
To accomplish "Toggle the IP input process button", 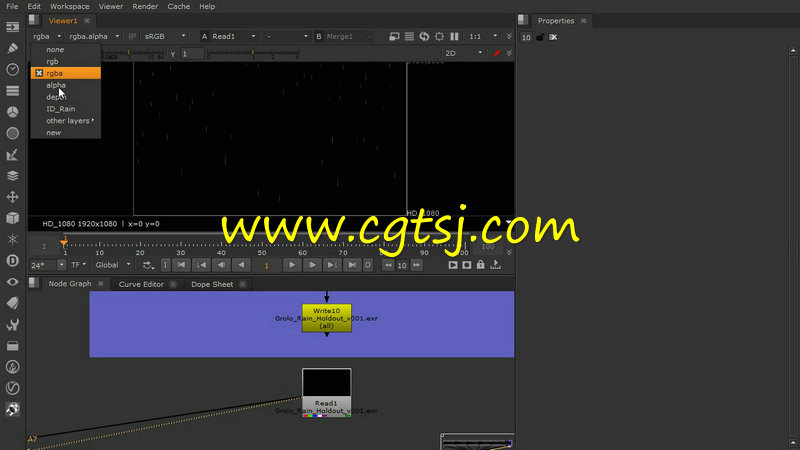I will pos(132,36).
